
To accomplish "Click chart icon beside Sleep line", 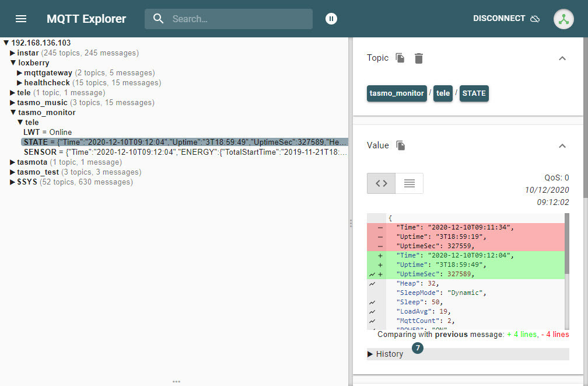I will tap(372, 302).
